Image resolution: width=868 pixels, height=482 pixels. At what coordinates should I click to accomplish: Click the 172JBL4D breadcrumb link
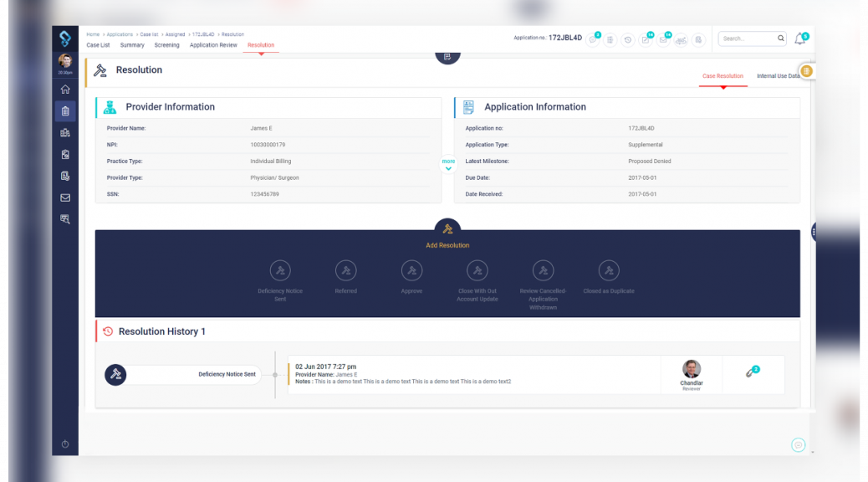click(x=203, y=34)
